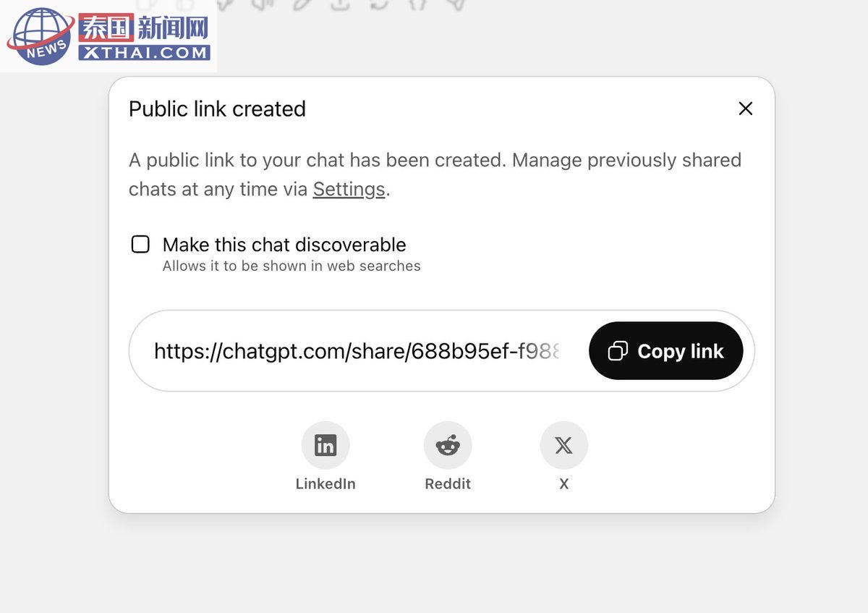Screen dimensions: 868x613
Task: Open the Settings link in the dialog
Action: click(349, 189)
